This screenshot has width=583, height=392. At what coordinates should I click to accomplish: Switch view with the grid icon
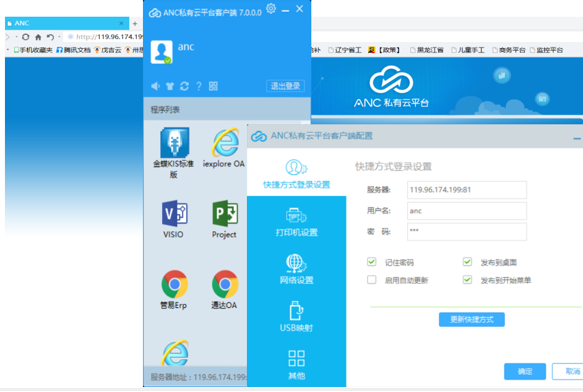click(x=214, y=86)
